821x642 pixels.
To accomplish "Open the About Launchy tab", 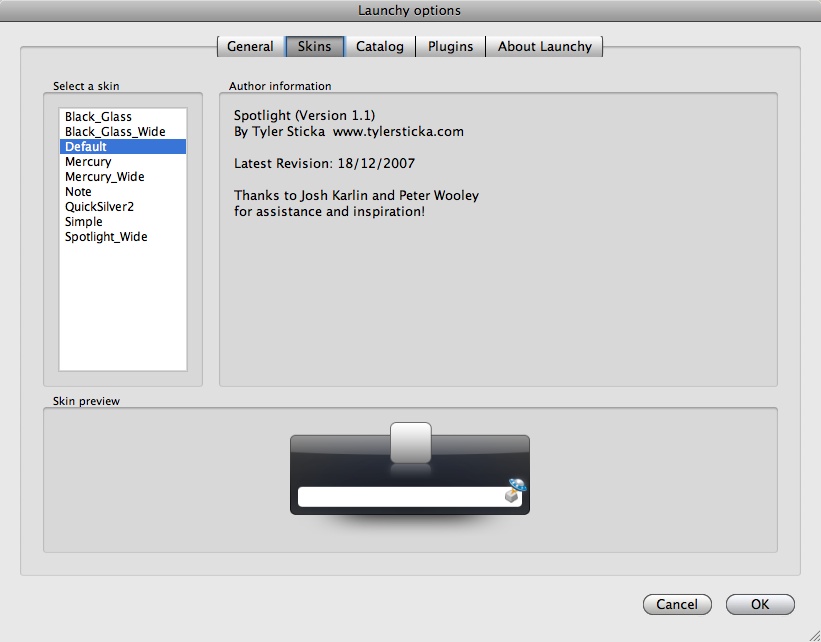I will [x=545, y=46].
